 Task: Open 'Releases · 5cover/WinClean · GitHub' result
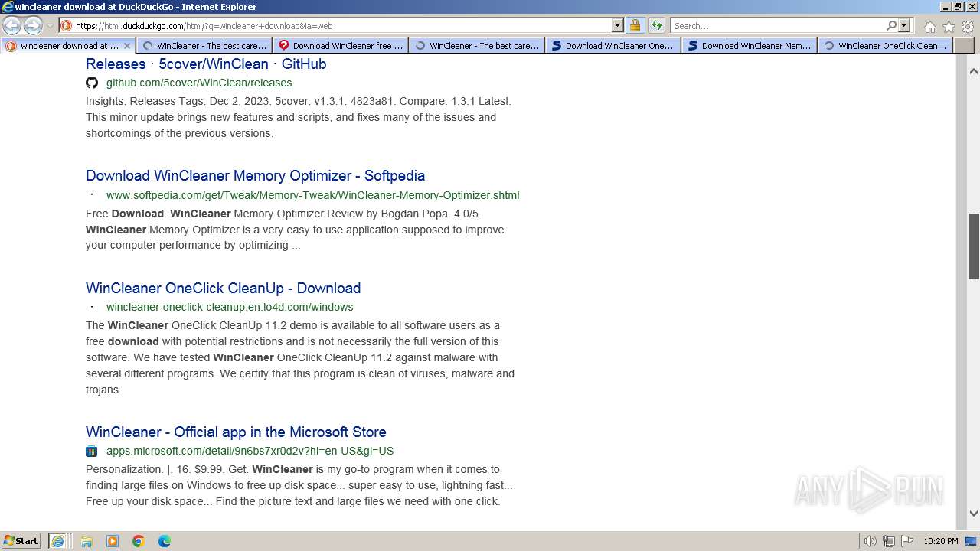tap(206, 64)
